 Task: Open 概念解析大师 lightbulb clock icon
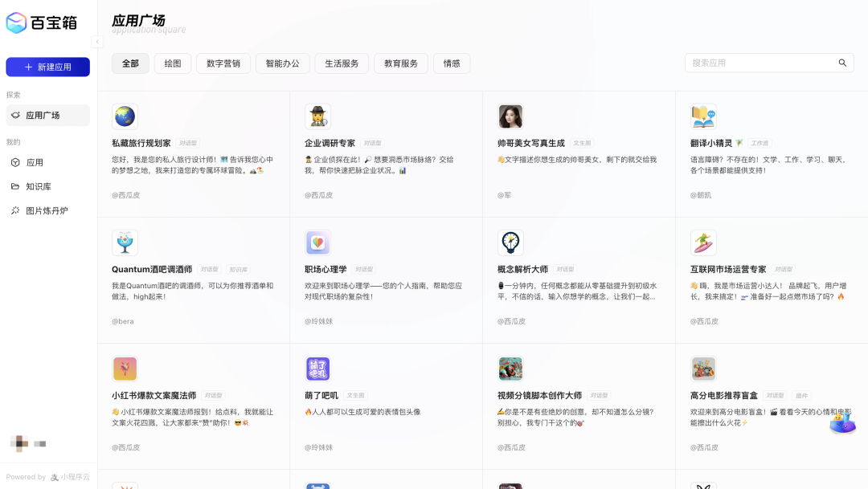(x=510, y=242)
